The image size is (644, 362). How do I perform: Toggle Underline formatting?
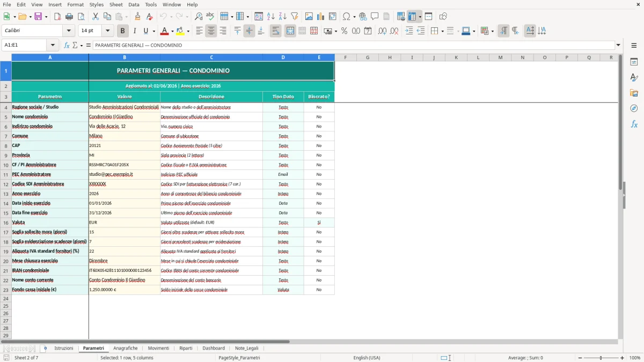pyautogui.click(x=145, y=31)
